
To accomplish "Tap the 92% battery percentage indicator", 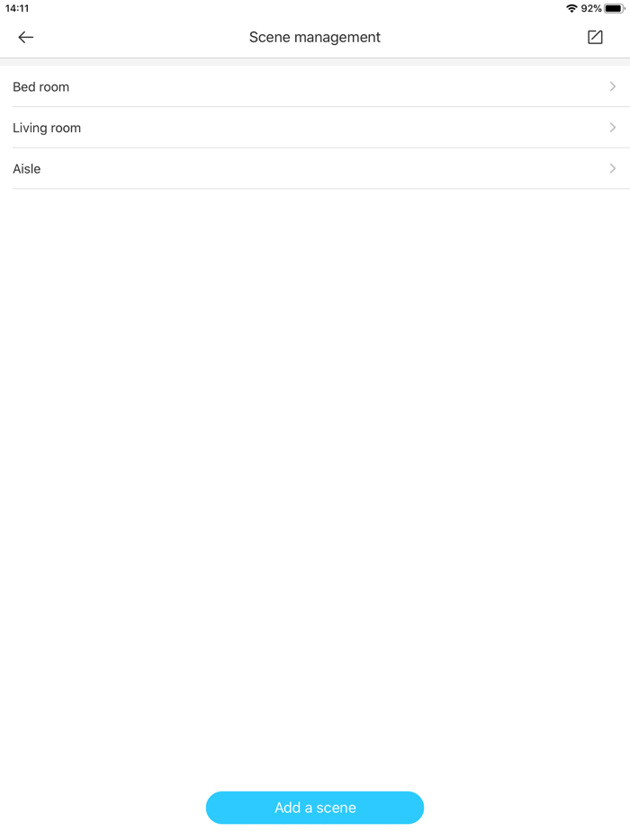I will click(591, 9).
